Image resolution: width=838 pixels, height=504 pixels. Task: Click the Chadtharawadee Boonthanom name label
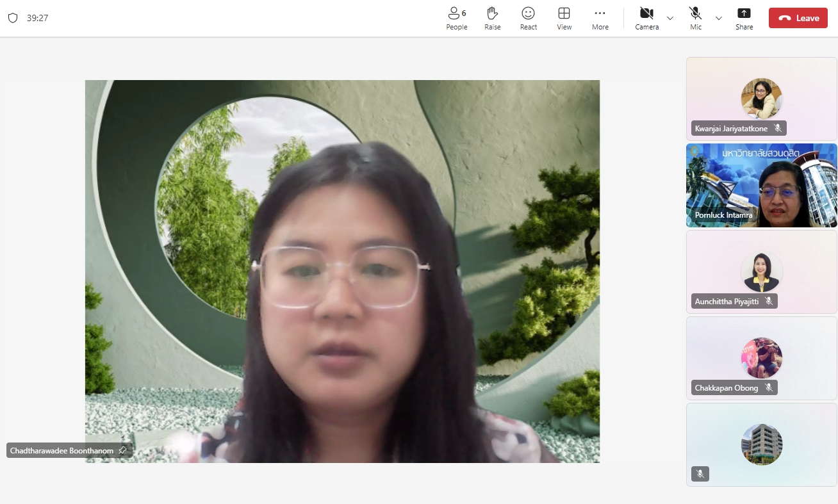coord(62,450)
